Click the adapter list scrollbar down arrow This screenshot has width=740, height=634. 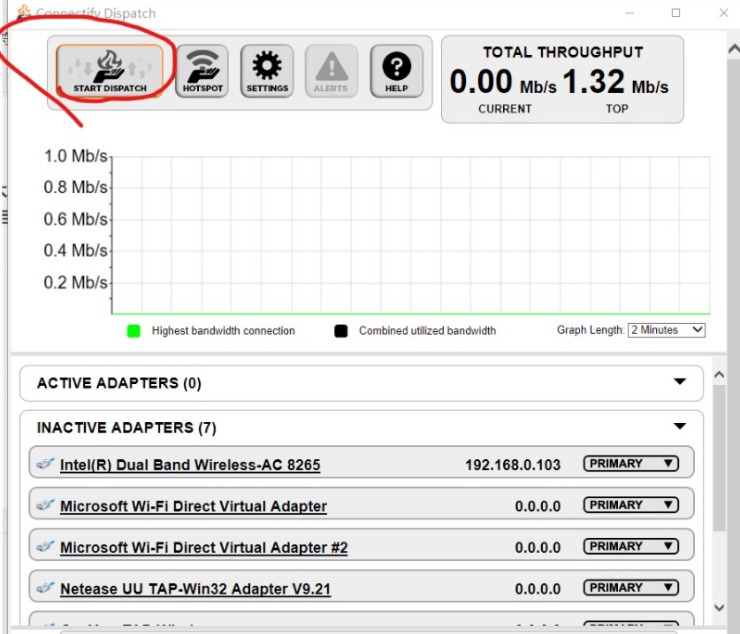[719, 608]
